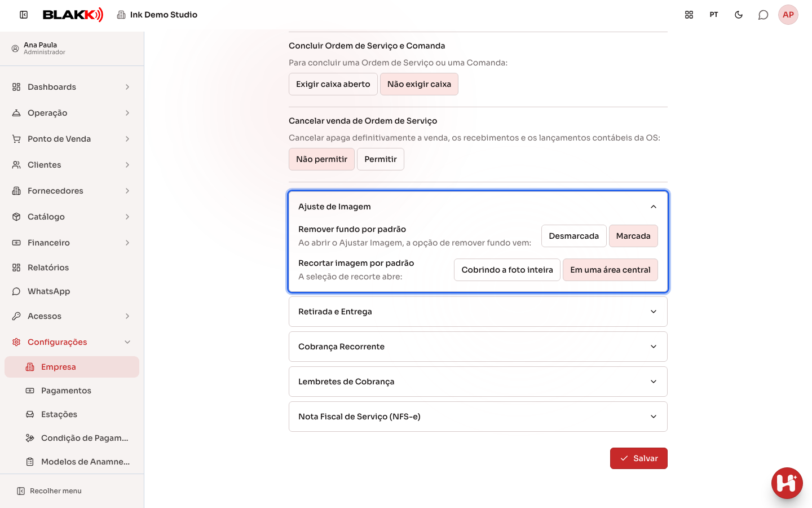Select Exigir caixa aberto option
Screen dimensions: 812x508
click(x=333, y=84)
